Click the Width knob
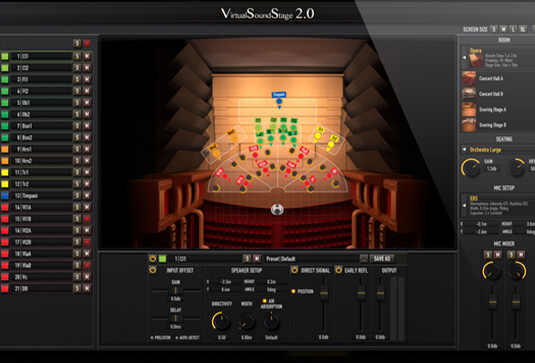Screen dimensions: 535x363 point(246,321)
